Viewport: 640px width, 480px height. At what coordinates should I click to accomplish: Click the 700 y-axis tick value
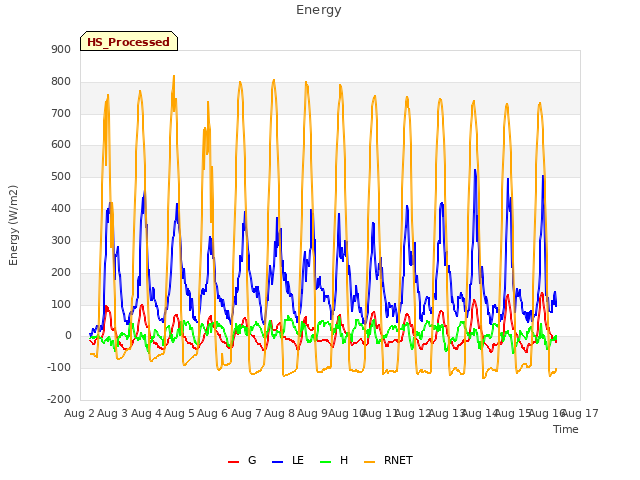point(61,113)
